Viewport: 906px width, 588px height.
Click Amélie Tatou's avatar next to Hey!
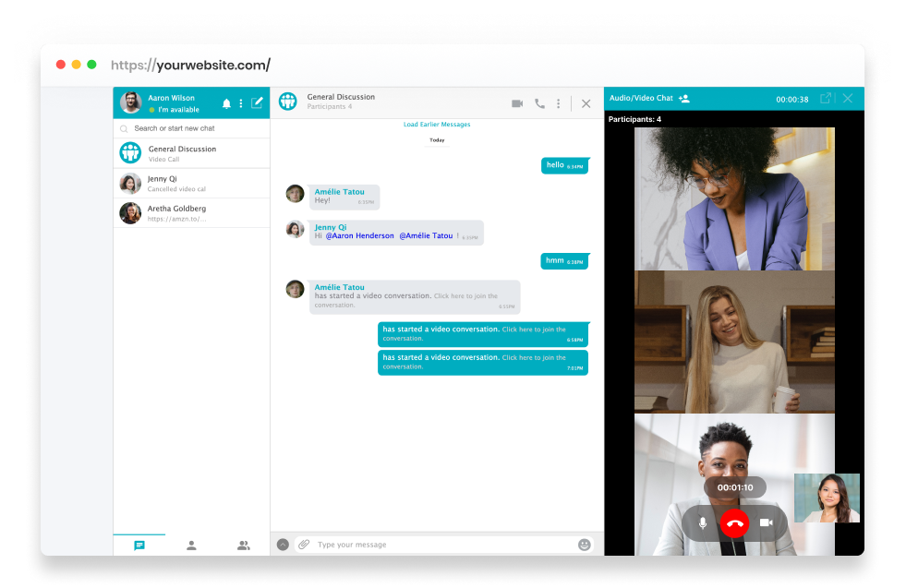pyautogui.click(x=296, y=194)
